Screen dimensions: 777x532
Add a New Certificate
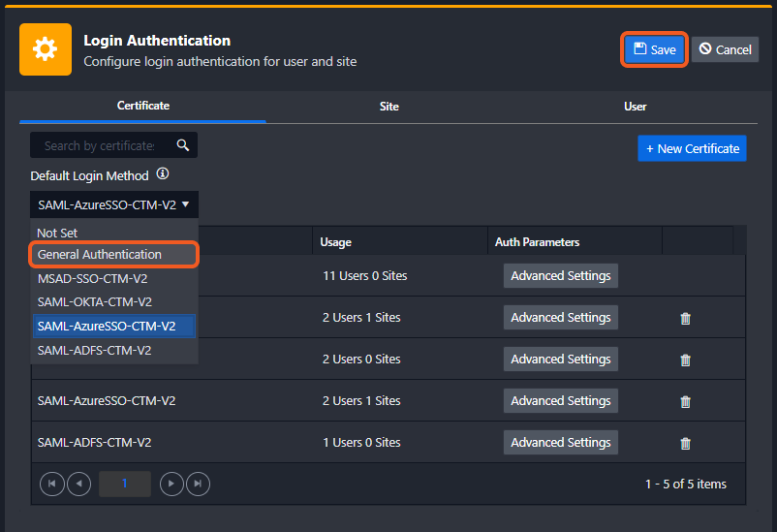coord(692,148)
